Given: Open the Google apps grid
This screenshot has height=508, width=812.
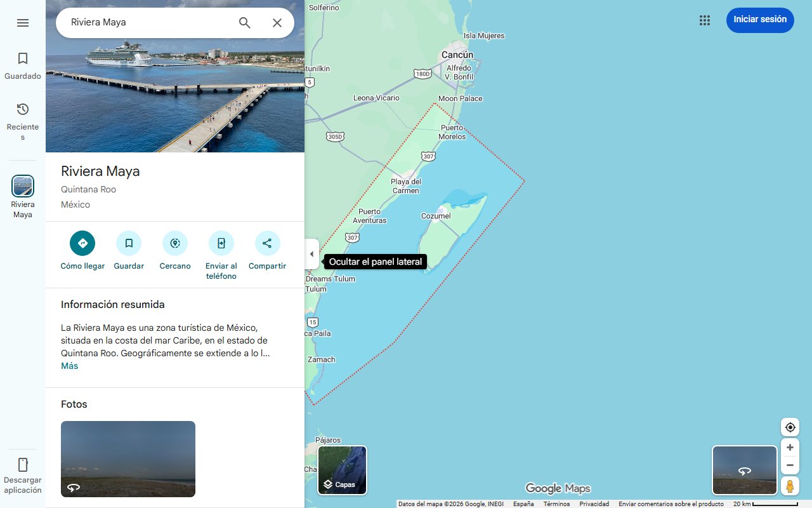Looking at the screenshot, I should (704, 20).
